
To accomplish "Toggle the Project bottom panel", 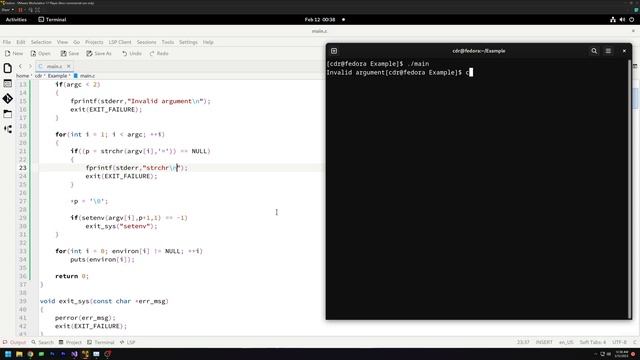I will tap(70, 342).
